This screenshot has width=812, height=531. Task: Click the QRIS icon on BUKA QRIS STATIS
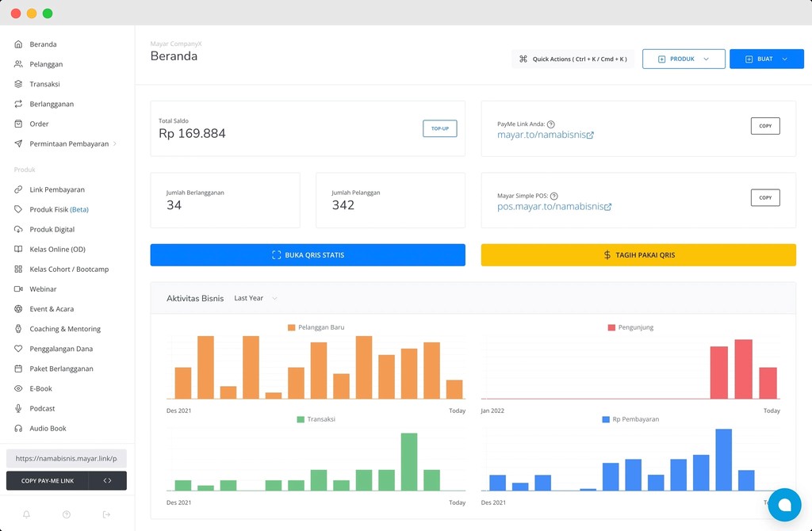275,254
